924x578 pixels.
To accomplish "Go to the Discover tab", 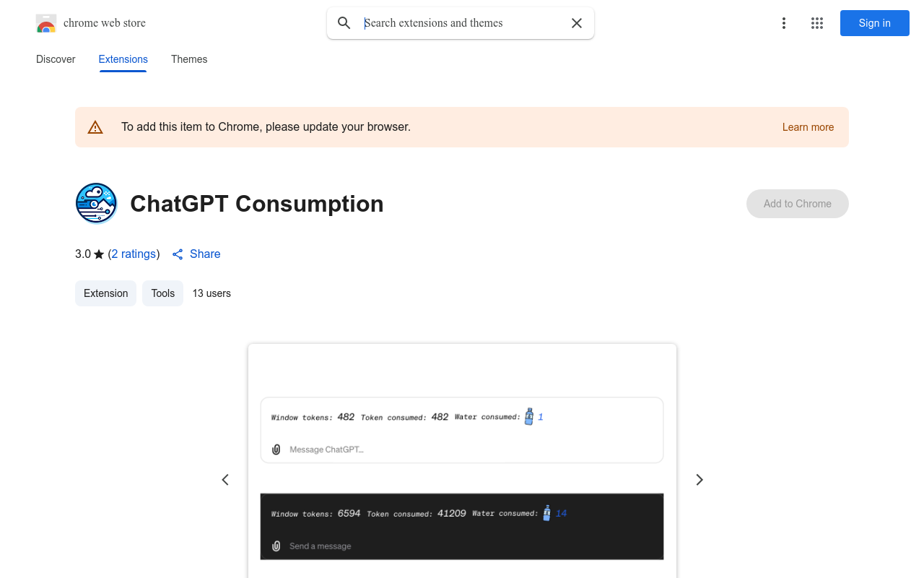I will (56, 59).
